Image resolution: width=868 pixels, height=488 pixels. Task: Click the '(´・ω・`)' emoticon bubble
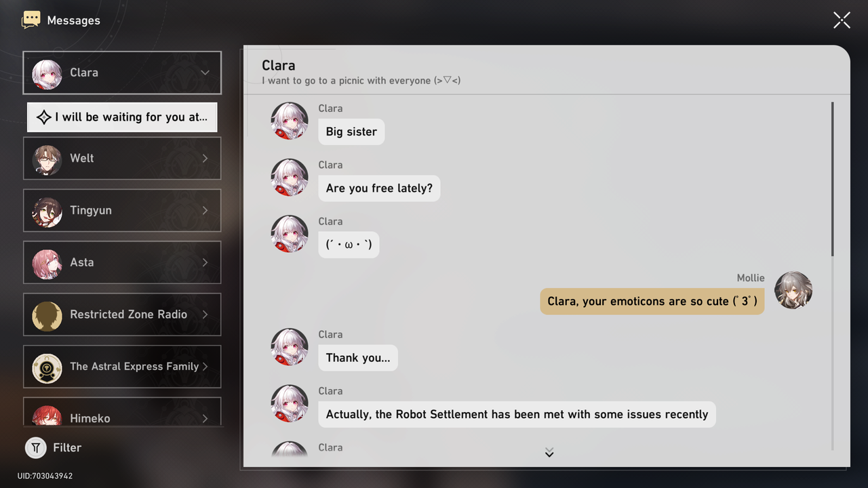(349, 245)
